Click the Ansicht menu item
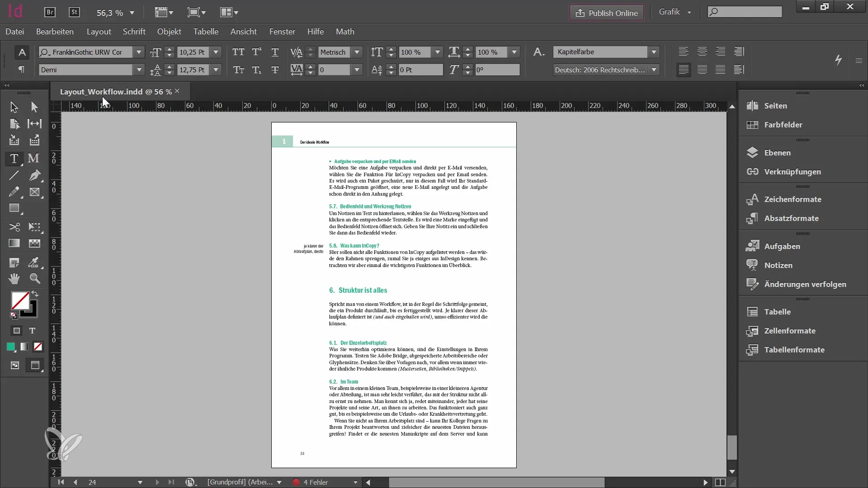 click(x=243, y=32)
